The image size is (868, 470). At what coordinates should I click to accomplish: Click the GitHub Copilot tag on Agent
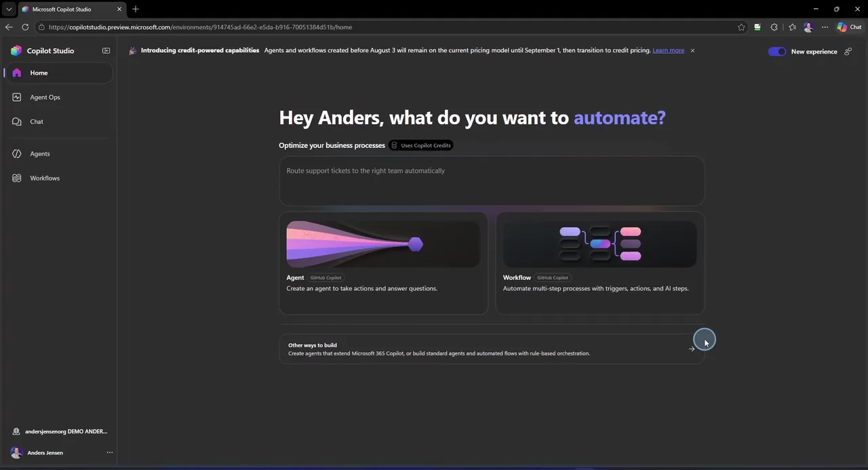325,277
